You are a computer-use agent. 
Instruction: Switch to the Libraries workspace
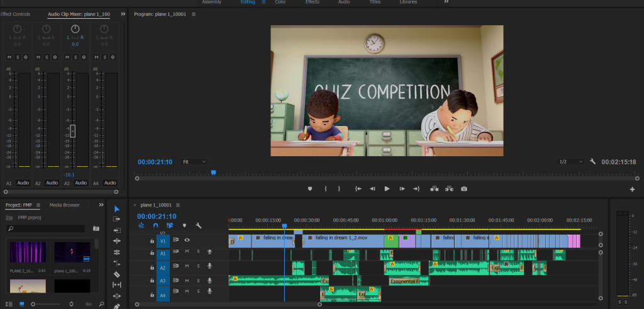coord(408,2)
